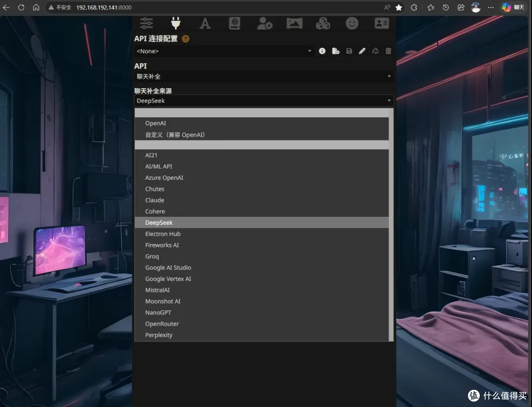Choose Google AI Studio option
The width and height of the screenshot is (532, 407).
tap(262, 268)
